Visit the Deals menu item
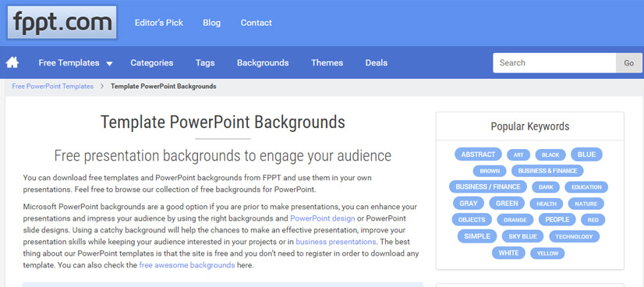 tap(377, 63)
